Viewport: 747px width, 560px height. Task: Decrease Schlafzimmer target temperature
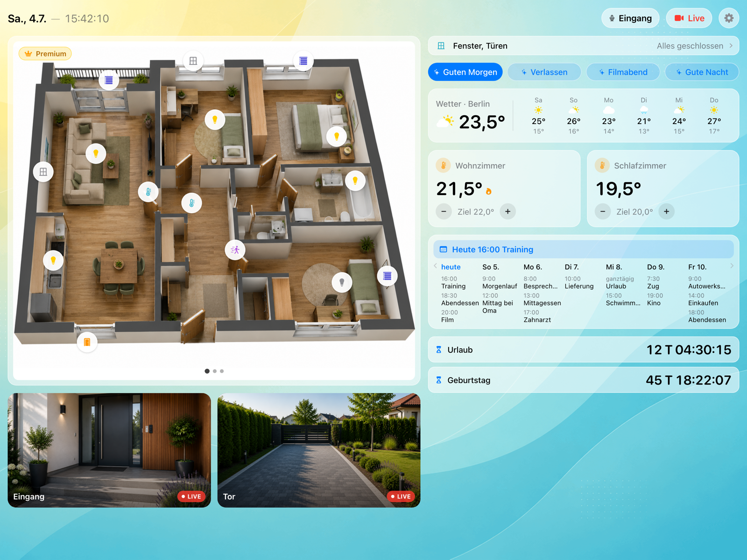click(603, 211)
